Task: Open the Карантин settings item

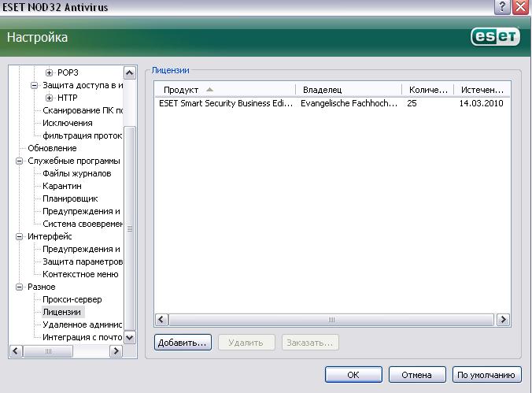Action: point(62,186)
